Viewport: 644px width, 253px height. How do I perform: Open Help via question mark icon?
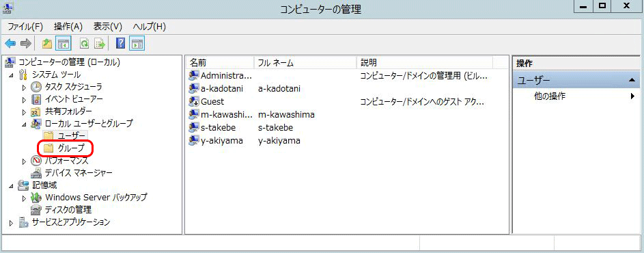[121, 43]
